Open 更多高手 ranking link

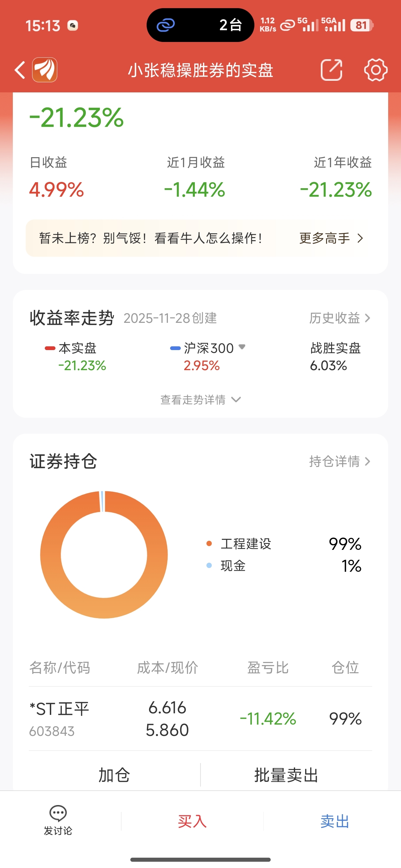[331, 239]
